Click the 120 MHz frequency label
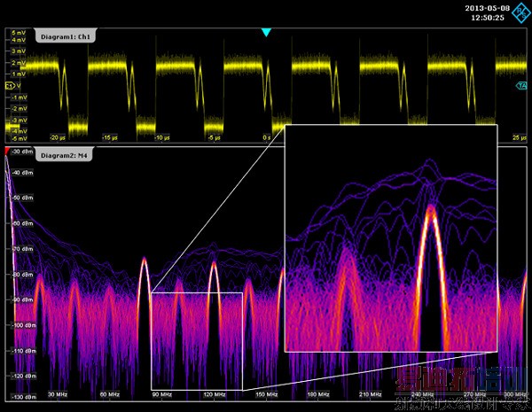The image size is (532, 412). (215, 394)
